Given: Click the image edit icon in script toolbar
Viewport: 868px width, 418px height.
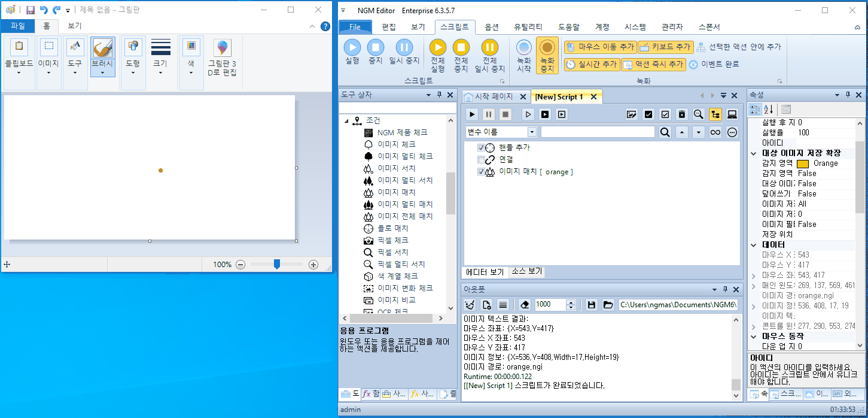Looking at the screenshot, I should click(x=631, y=114).
